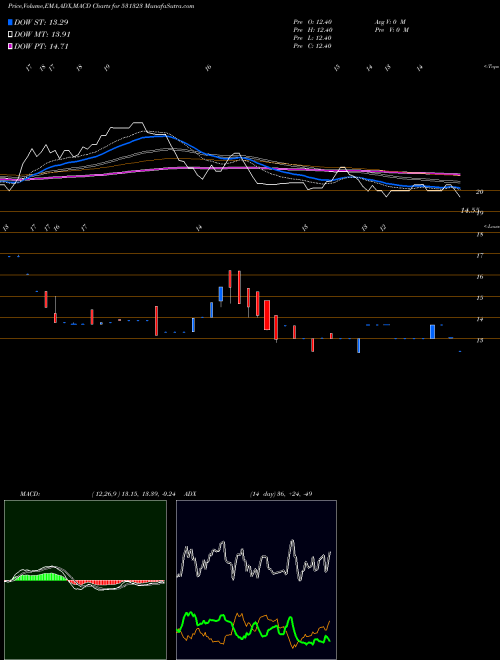Viewport: 500px width, 660px height.
Task: Click the 'MACD:' panel heading
Action: point(29,494)
